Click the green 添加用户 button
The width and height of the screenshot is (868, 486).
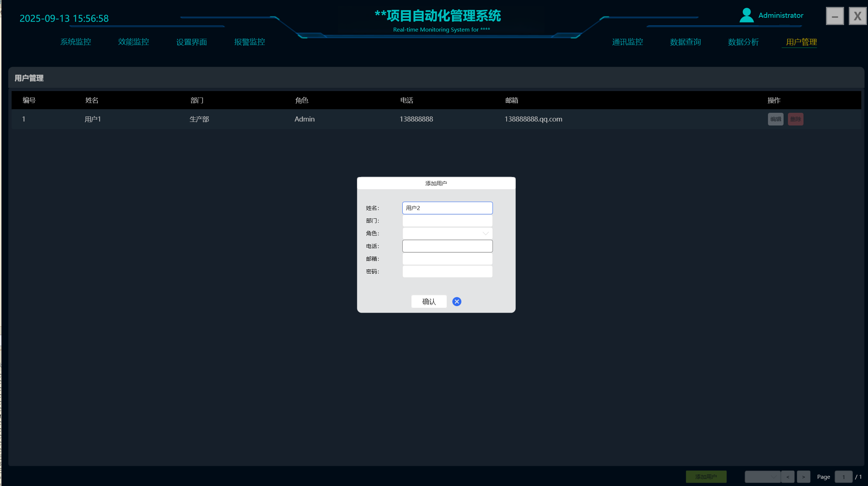point(706,477)
